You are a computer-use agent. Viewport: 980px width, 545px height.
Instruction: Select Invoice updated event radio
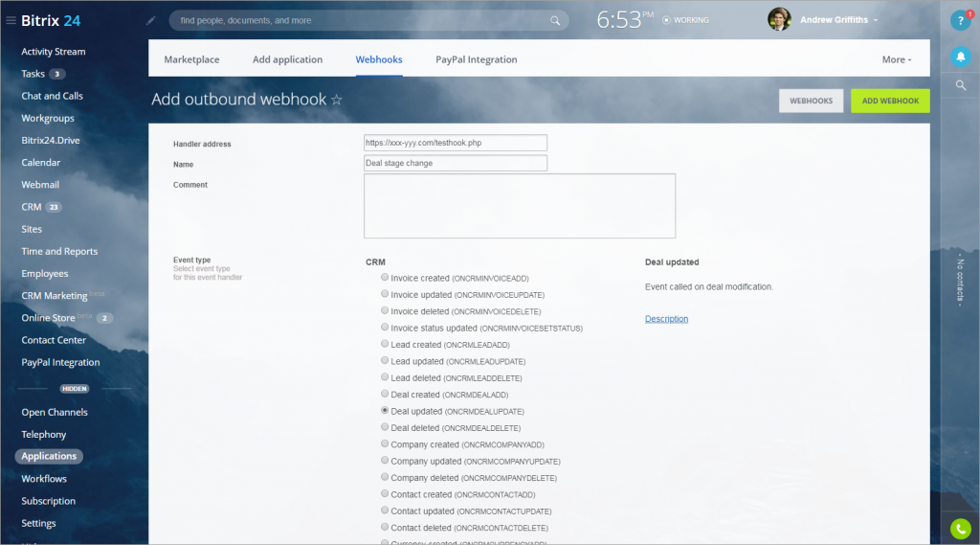(x=385, y=294)
